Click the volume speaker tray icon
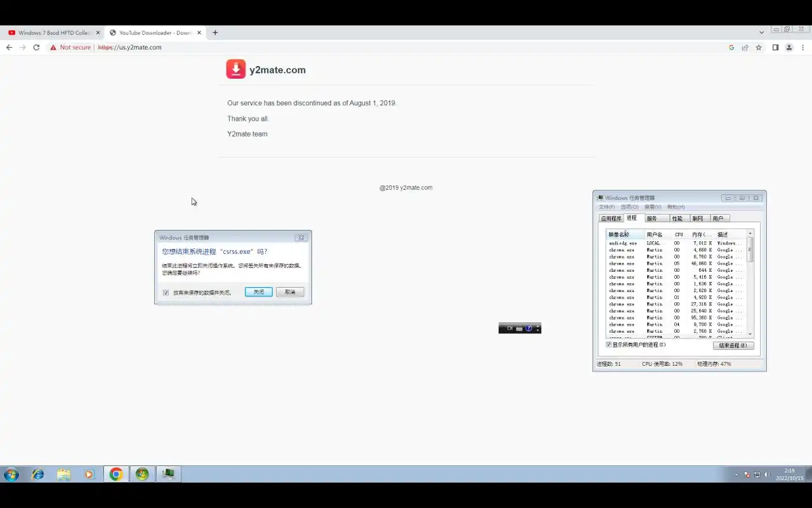 767,474
